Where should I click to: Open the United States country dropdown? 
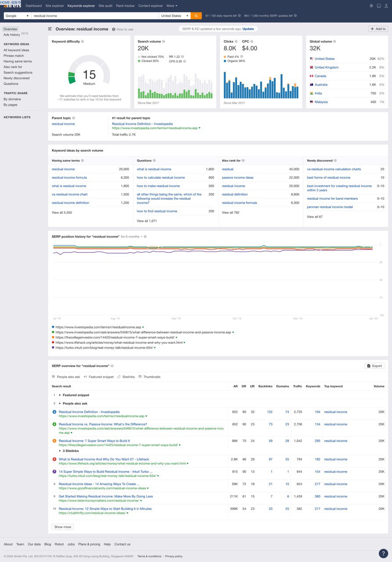[x=175, y=16]
